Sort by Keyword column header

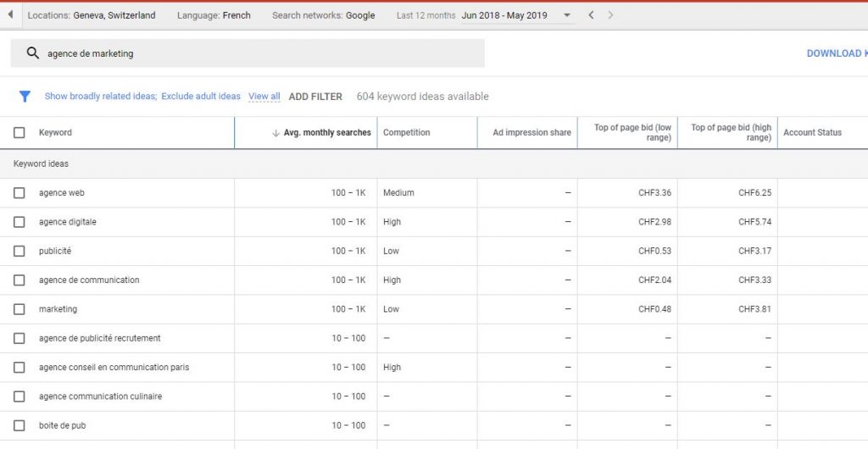coord(55,133)
